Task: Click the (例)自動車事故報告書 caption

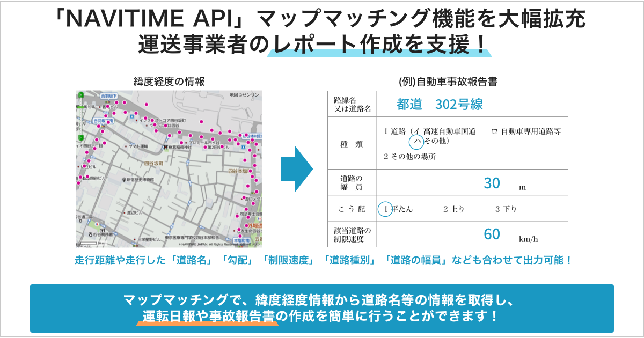Action: coord(448,82)
